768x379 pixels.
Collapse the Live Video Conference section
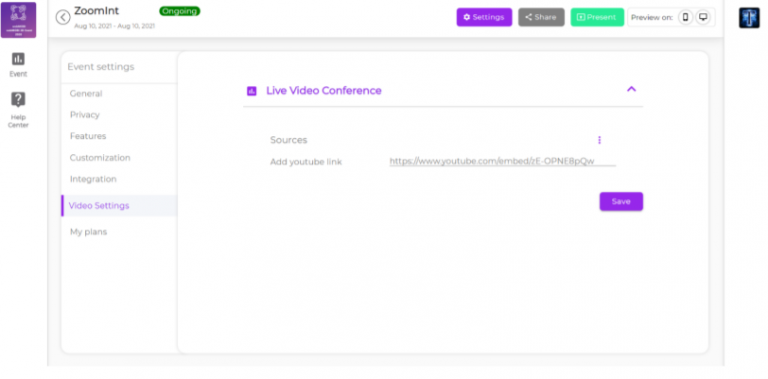[631, 89]
